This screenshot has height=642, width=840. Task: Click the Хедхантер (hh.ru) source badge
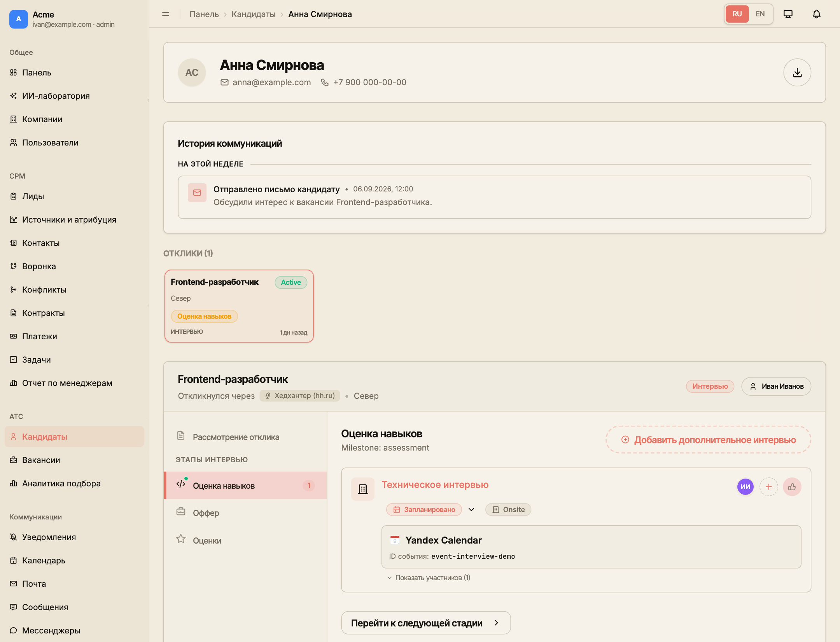pyautogui.click(x=300, y=396)
